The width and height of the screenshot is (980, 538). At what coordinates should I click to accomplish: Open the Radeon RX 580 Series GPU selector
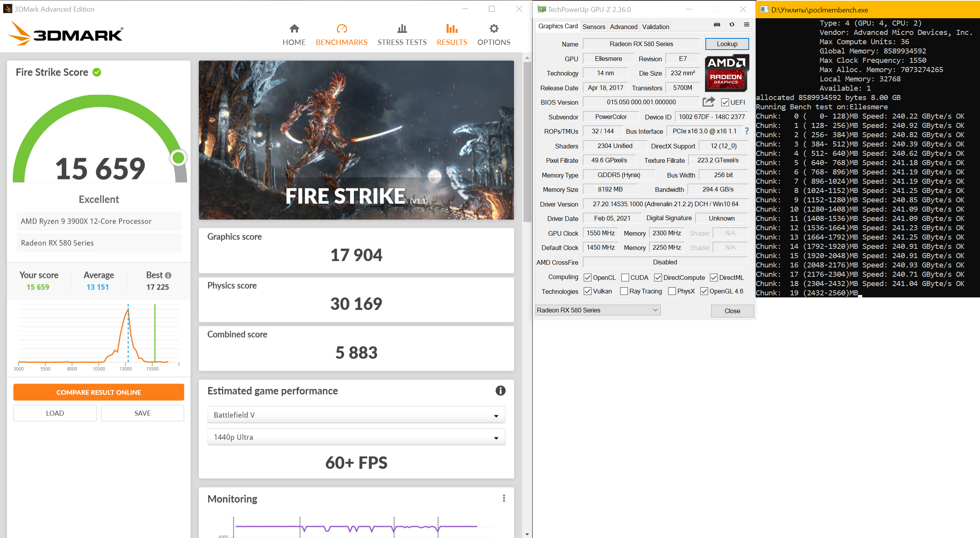pyautogui.click(x=597, y=310)
